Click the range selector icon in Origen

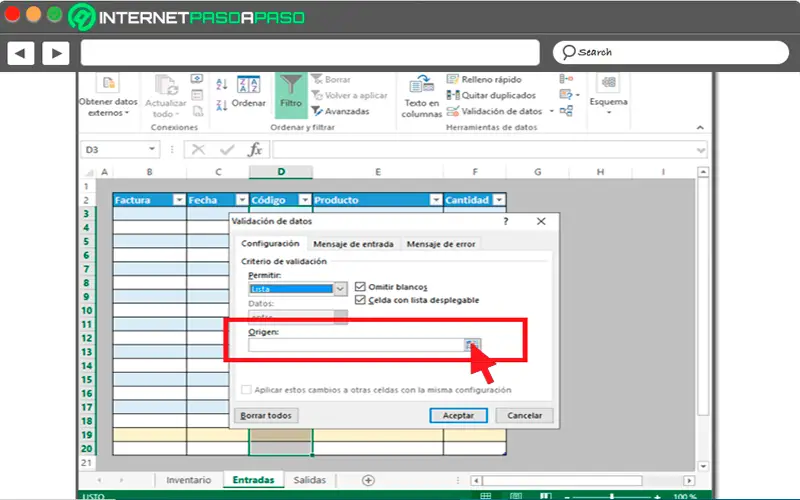point(472,345)
